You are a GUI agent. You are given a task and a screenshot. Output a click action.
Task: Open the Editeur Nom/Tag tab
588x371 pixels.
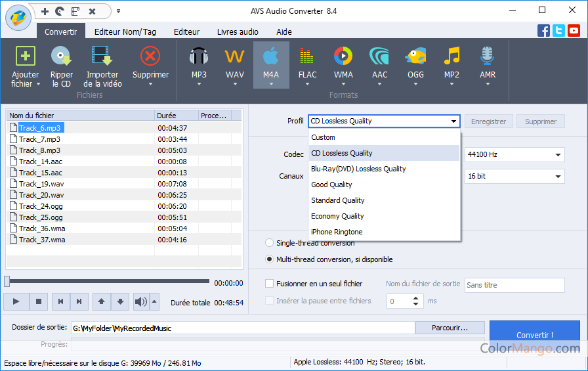tap(125, 32)
